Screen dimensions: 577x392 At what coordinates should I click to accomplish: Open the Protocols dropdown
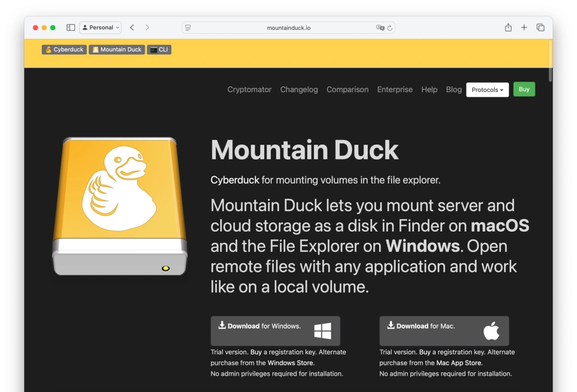pos(487,90)
